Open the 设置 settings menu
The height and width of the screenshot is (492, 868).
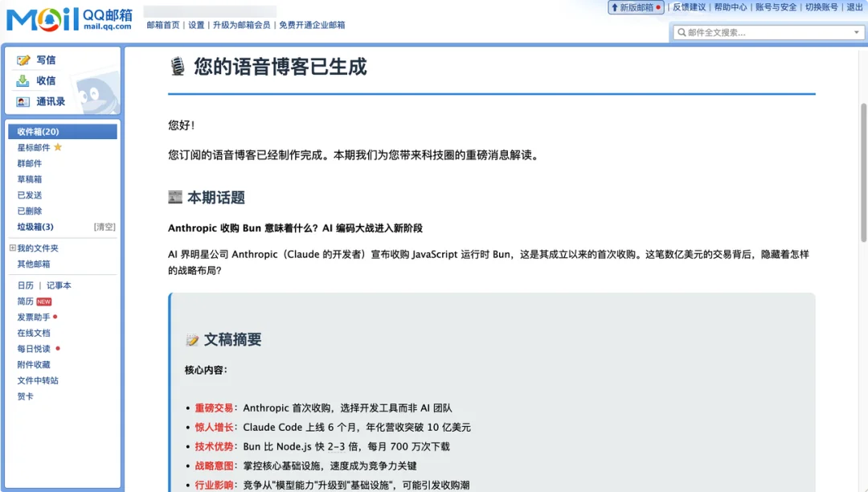tap(196, 24)
